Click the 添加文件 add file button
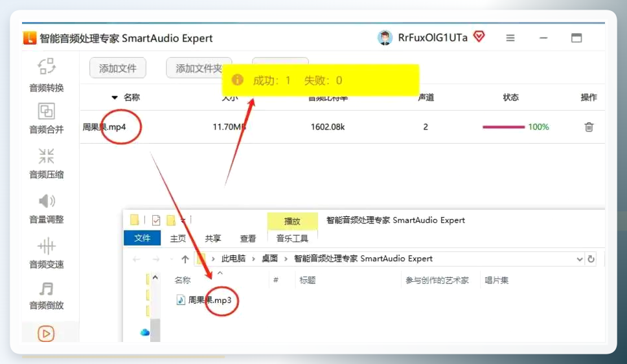The height and width of the screenshot is (364, 627). click(118, 68)
